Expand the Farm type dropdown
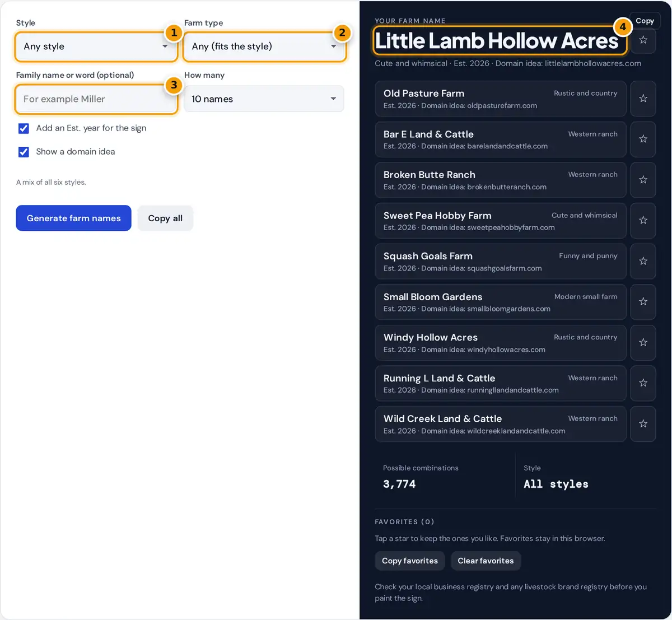Viewport: 672px width, 620px height. point(264,46)
